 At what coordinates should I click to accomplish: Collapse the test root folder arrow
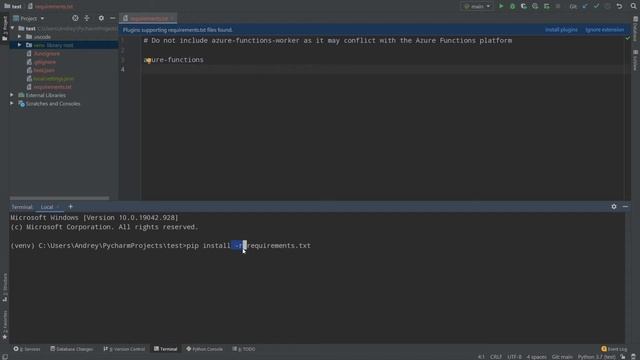pos(12,28)
